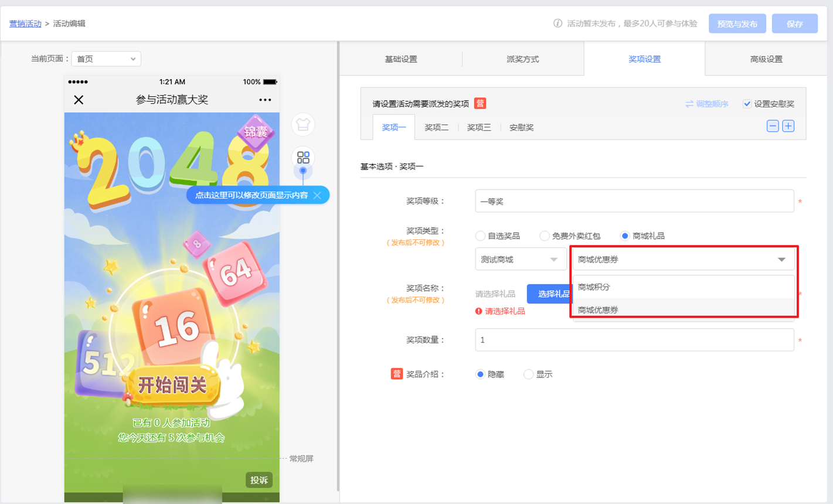
Task: Click the shirt-shaped skin icon beside the phone preview
Action: [x=302, y=124]
